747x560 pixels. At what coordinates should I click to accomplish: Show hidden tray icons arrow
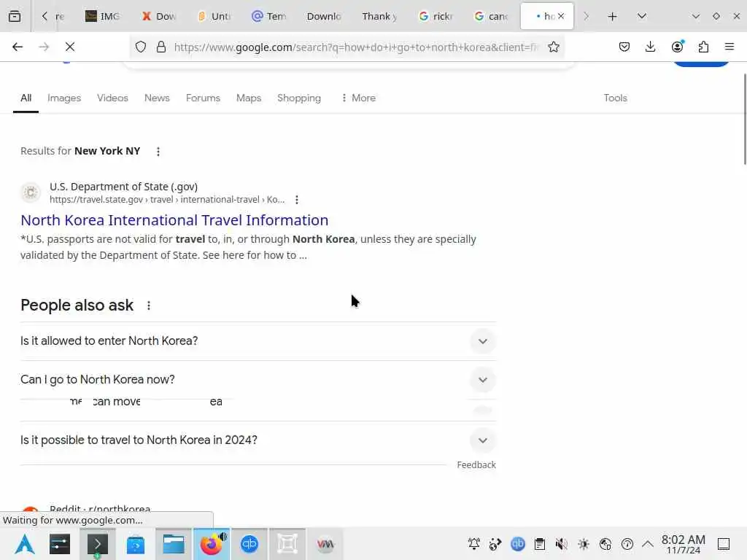(x=648, y=544)
